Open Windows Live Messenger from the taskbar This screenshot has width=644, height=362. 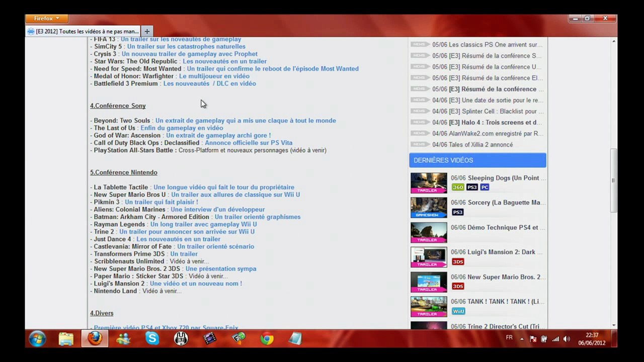(x=123, y=339)
